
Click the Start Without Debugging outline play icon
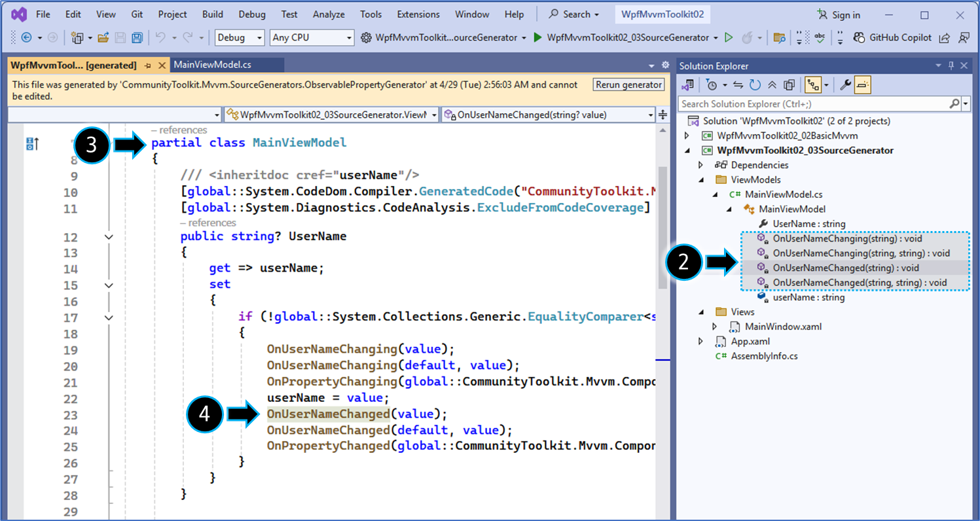729,38
